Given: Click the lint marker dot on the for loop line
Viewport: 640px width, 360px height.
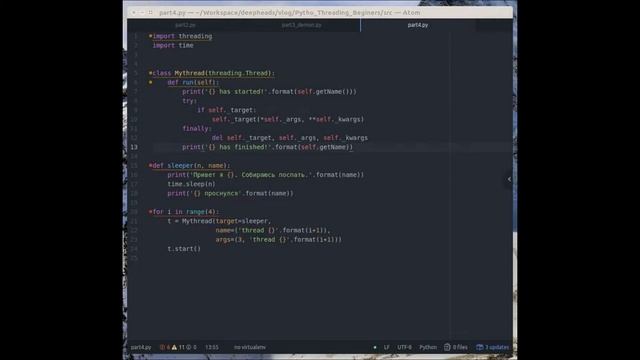Looking at the screenshot, I should click(150, 211).
